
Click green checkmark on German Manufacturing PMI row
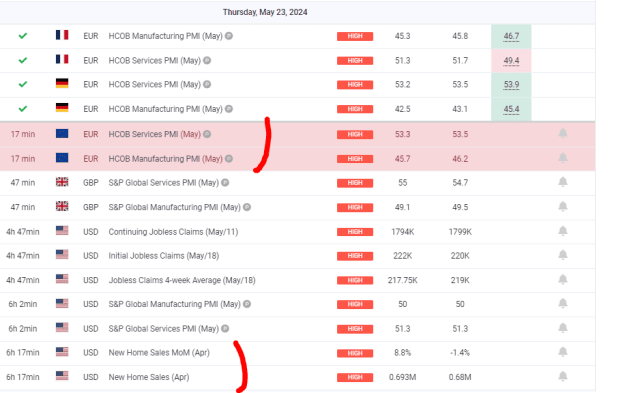coord(23,108)
